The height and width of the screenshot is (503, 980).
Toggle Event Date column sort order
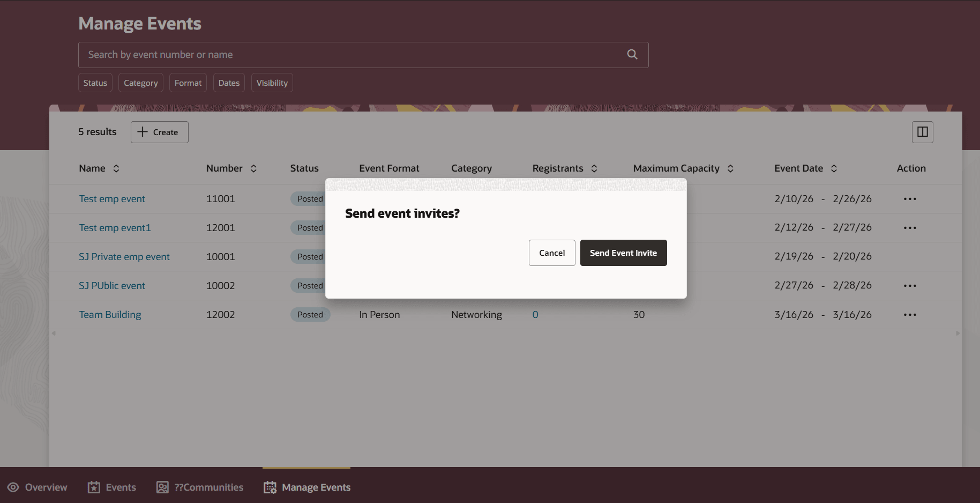tap(834, 168)
